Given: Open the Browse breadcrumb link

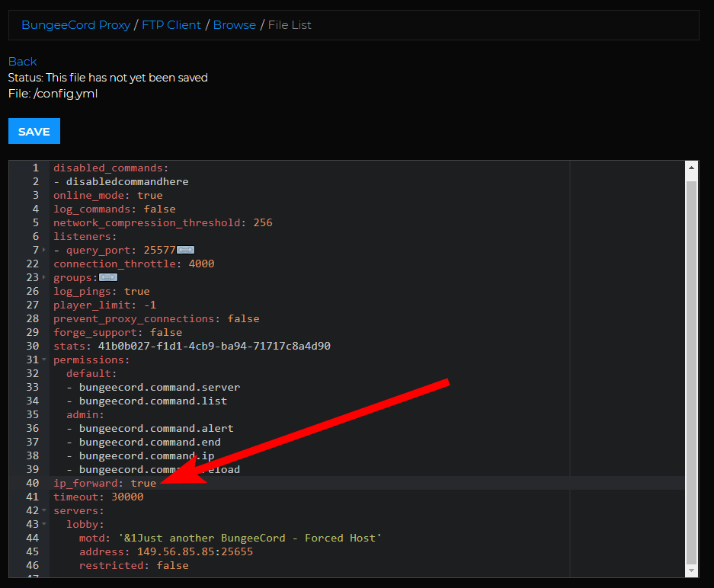Looking at the screenshot, I should coord(235,25).
